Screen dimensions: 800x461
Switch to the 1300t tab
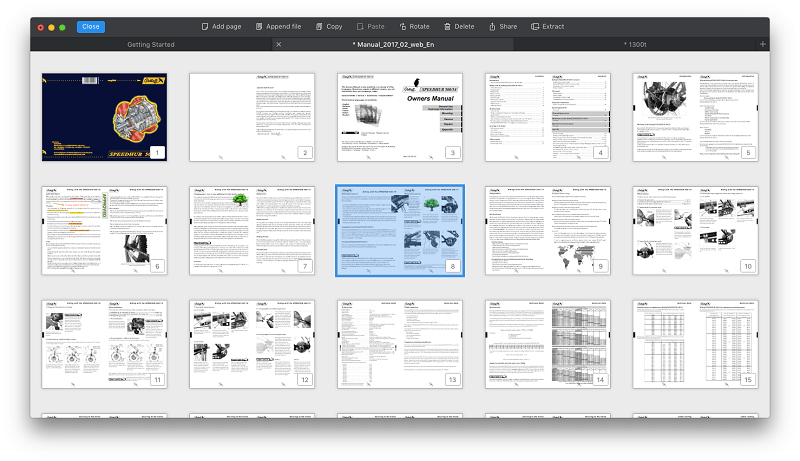[x=635, y=44]
